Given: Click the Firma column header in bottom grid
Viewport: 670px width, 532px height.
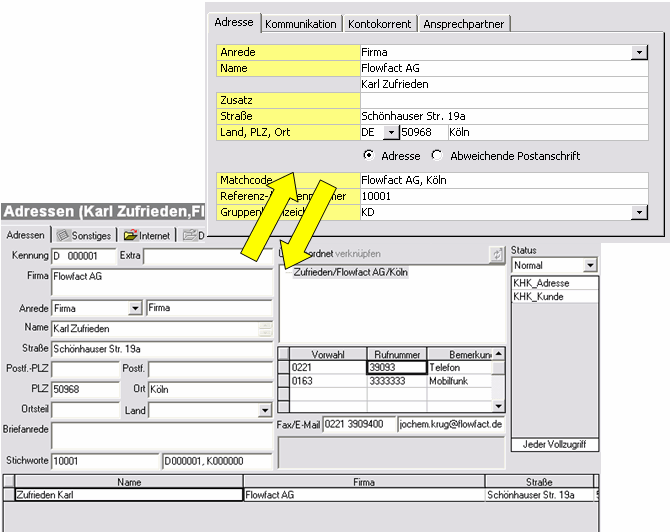Looking at the screenshot, I should pos(364,482).
